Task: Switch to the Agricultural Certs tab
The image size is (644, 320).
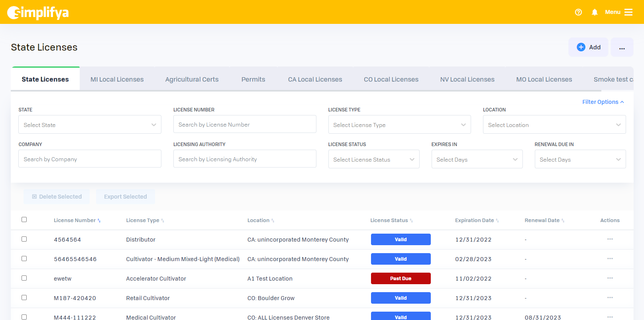Action: click(x=192, y=80)
